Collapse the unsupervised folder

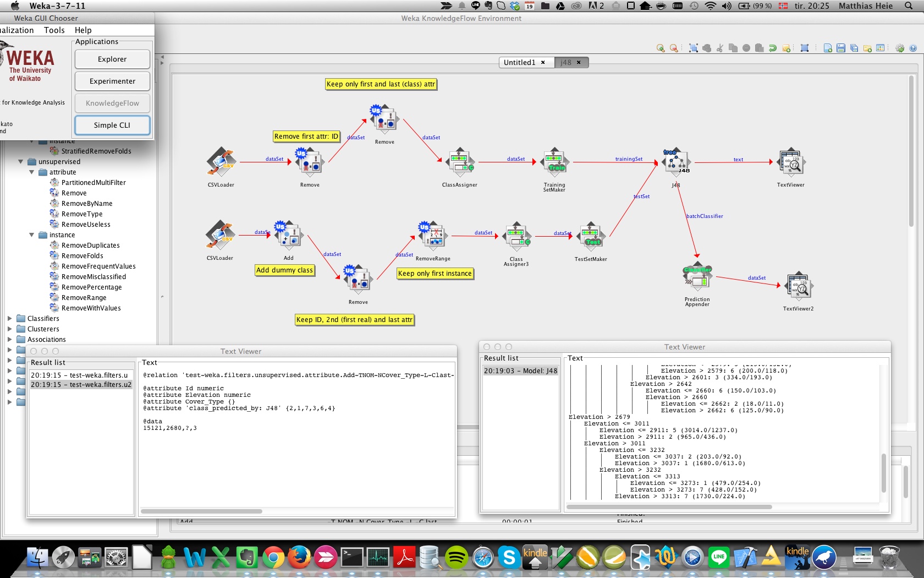[20, 162]
